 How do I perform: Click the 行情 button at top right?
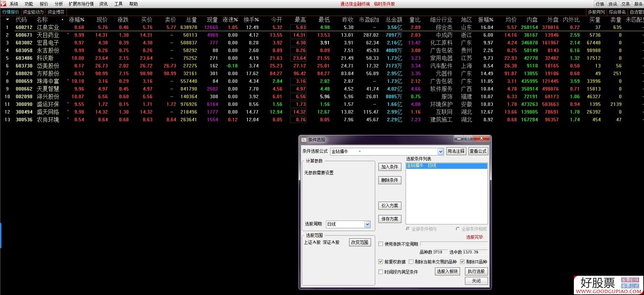(600, 4)
